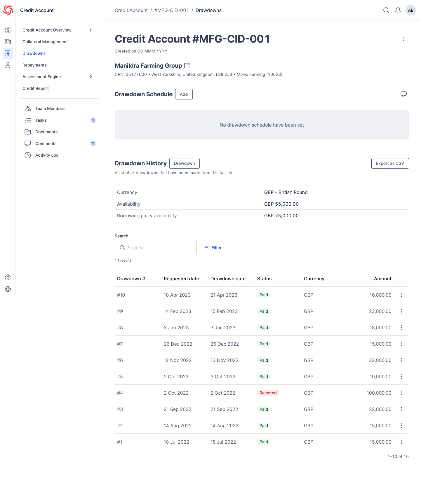Click the search magnifier in the header
The width and height of the screenshot is (421, 504).
[x=386, y=10]
